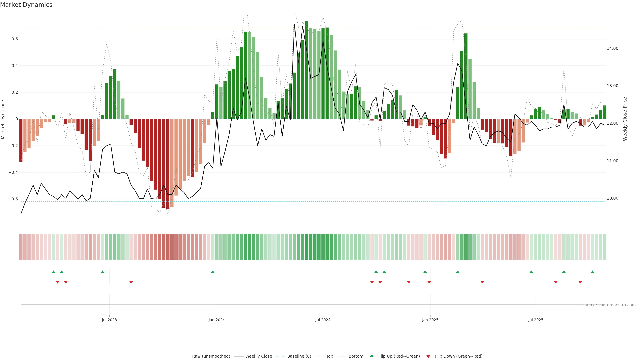Click the last red flip-down triangle on the right
The width and height of the screenshot is (644, 362).
[580, 282]
